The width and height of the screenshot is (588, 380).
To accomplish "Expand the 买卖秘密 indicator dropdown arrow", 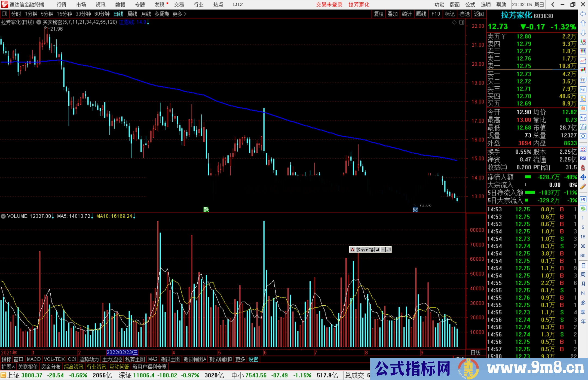I will (39, 22).
